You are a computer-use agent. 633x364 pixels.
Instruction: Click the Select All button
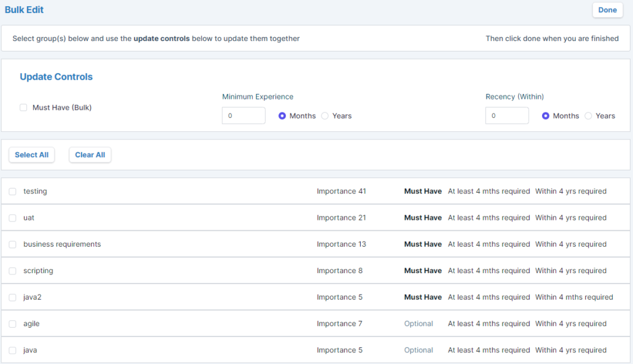(x=31, y=155)
